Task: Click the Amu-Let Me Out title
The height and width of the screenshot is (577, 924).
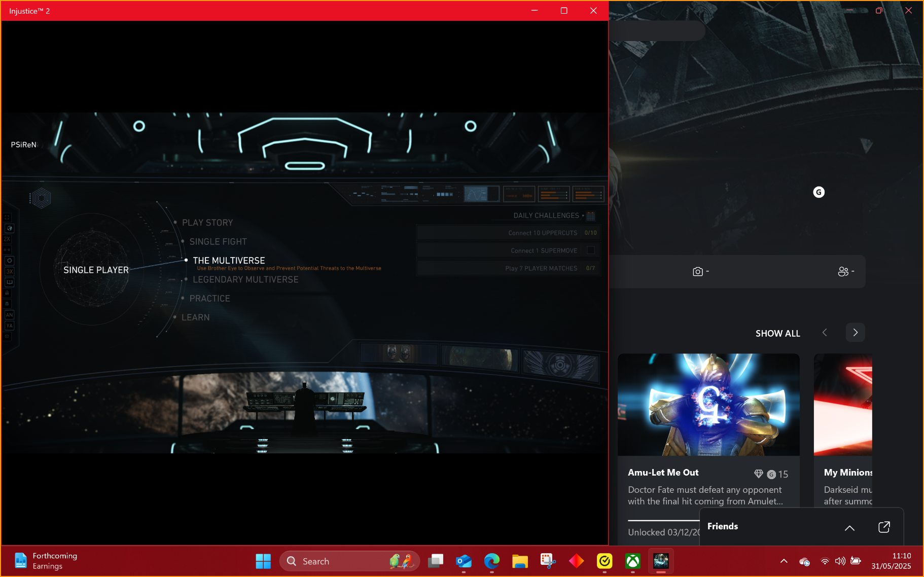Action: coord(663,473)
